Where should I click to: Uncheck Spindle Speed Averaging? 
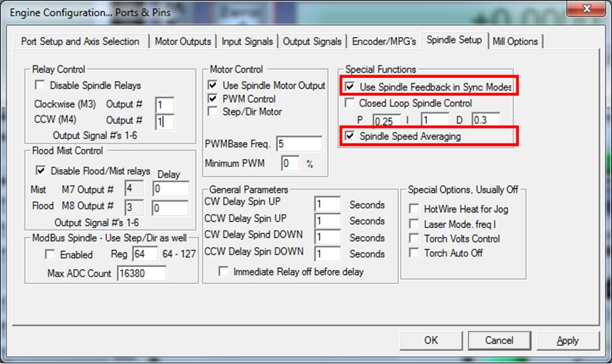349,136
